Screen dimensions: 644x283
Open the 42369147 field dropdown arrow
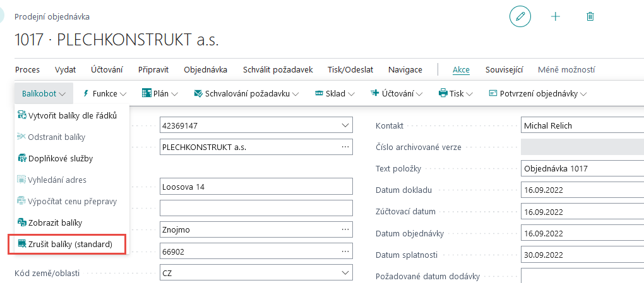345,125
